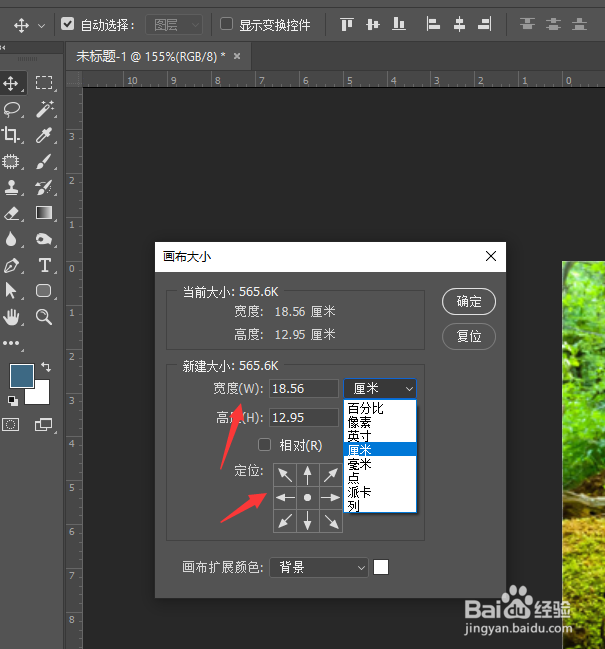Check the 相对(R) checkbox
This screenshot has width=605, height=649.
[x=264, y=445]
